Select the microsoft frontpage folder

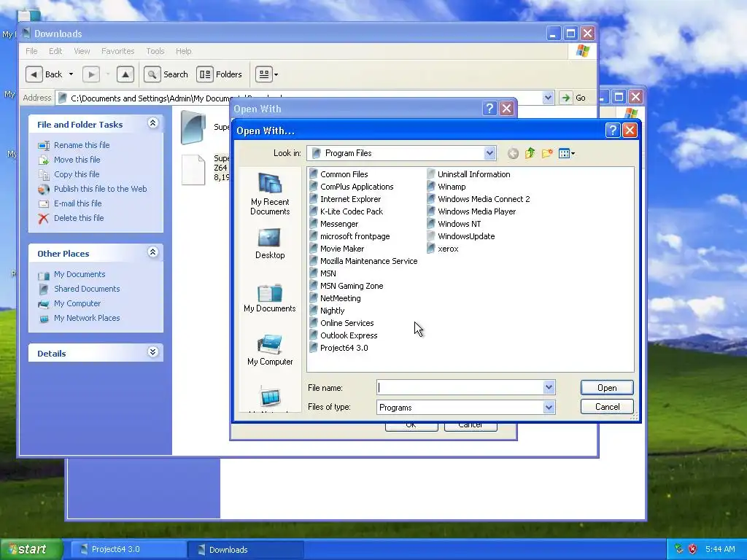[349, 236]
